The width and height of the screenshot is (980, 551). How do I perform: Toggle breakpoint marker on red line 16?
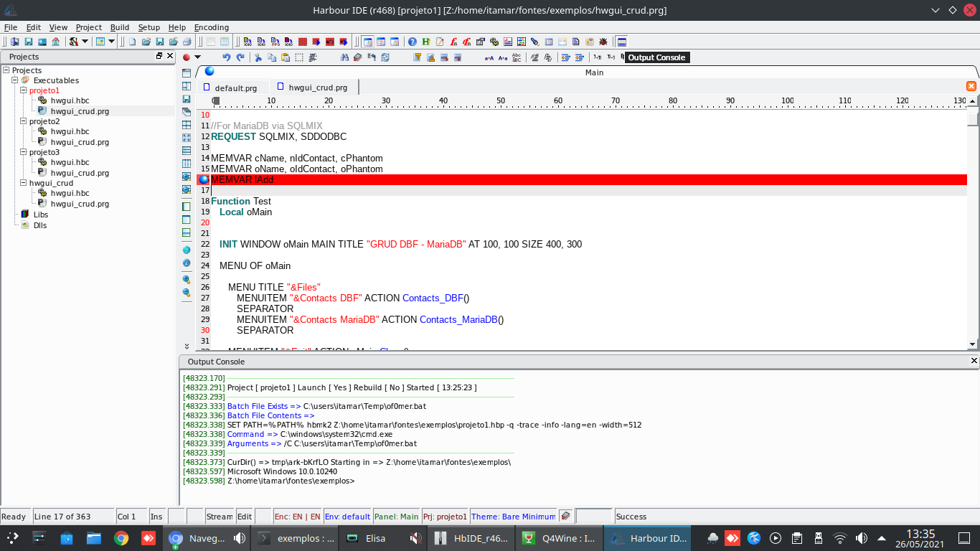click(204, 180)
